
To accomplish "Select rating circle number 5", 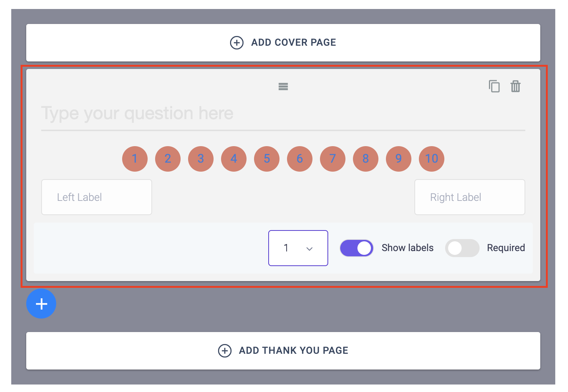I will click(x=267, y=159).
